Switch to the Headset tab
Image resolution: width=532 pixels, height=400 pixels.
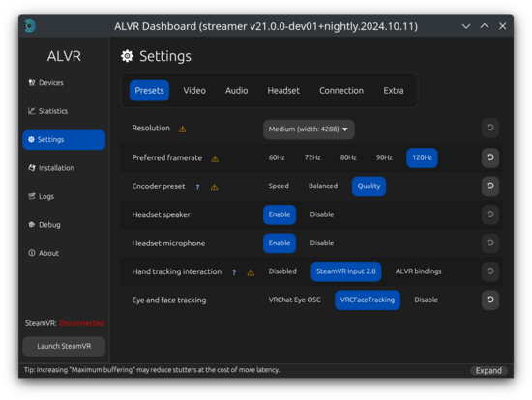283,91
